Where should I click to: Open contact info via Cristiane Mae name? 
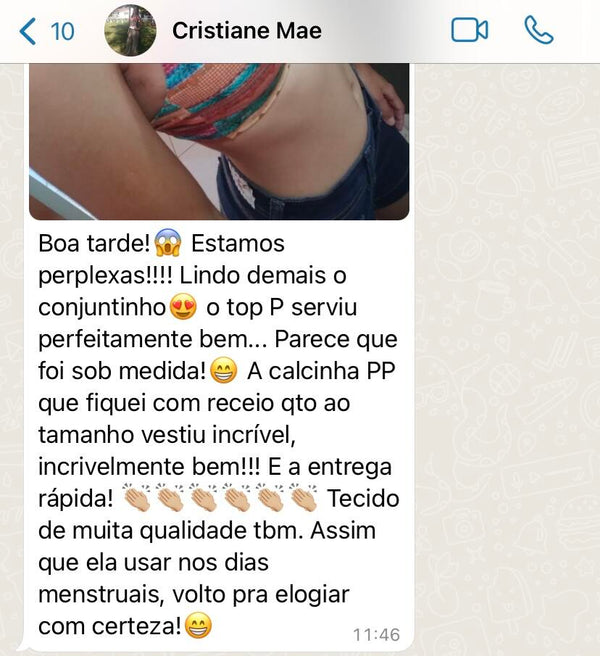click(x=247, y=31)
